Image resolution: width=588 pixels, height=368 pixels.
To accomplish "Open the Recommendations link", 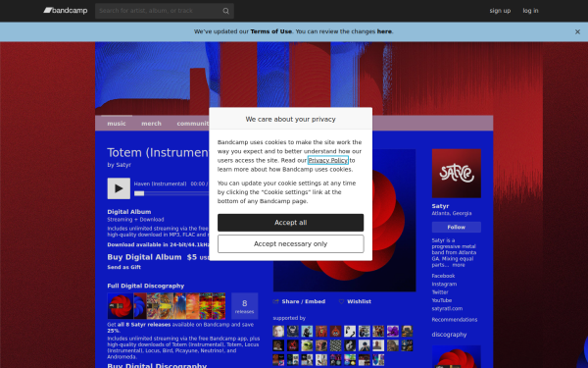I will coord(455,320).
